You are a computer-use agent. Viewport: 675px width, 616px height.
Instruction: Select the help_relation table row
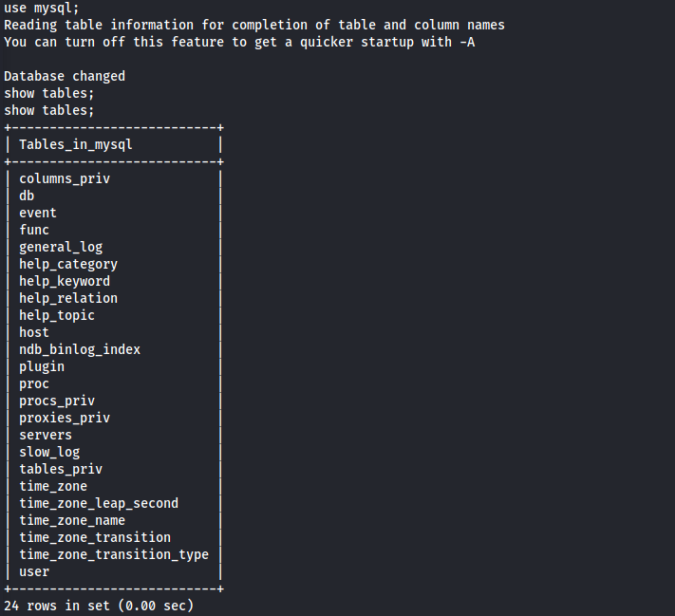click(68, 298)
